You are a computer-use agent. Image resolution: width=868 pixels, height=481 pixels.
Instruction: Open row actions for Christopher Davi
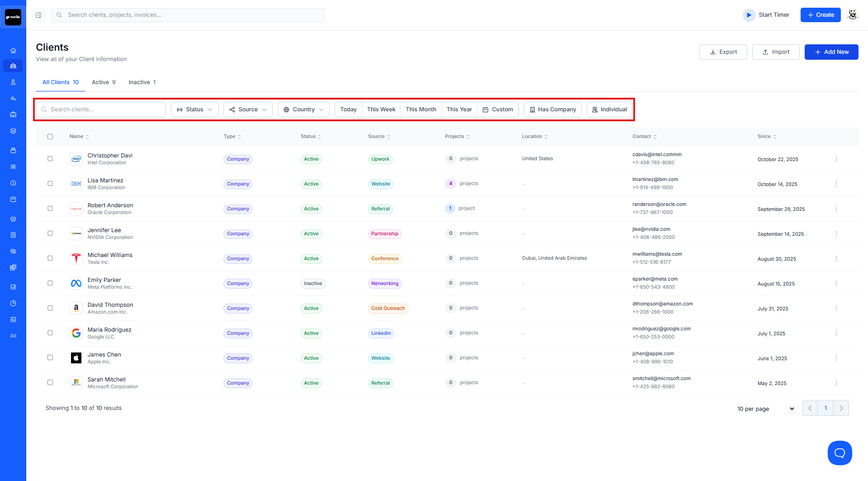(836, 159)
